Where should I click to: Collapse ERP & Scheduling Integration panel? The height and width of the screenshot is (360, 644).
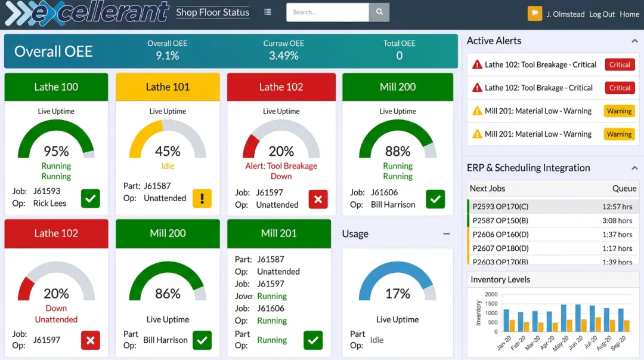click(634, 168)
